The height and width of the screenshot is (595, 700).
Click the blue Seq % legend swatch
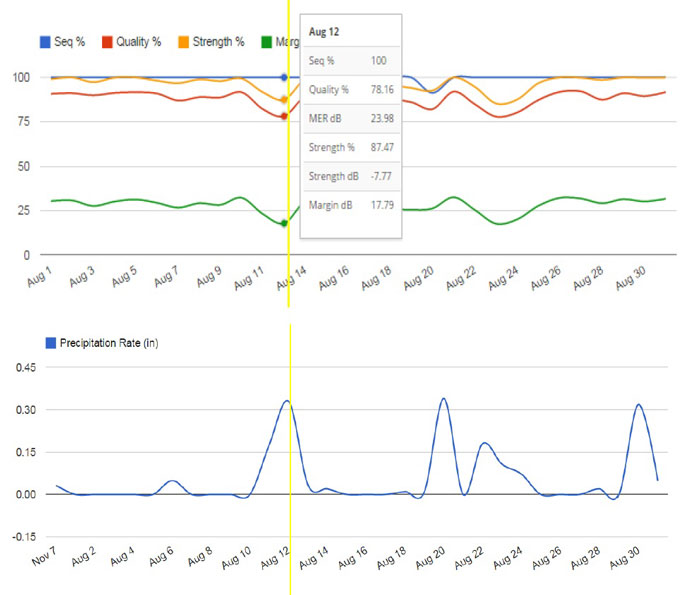click(x=45, y=42)
